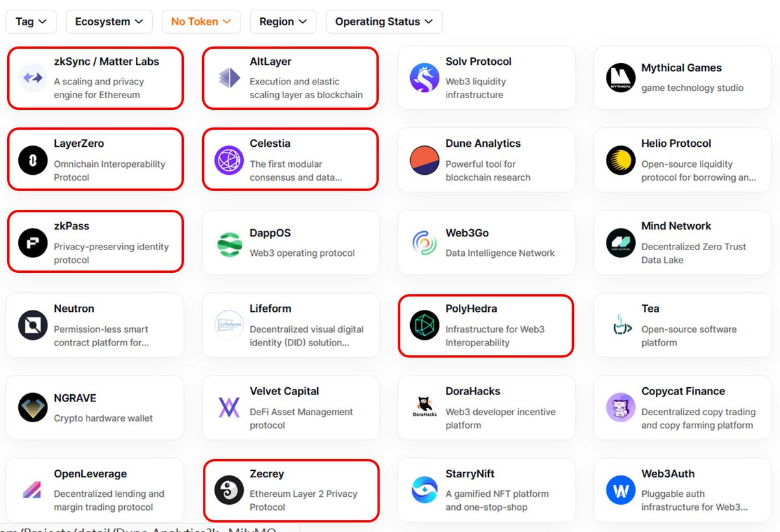Click 'Powerful tool for blockchain research' text
The height and width of the screenshot is (532, 780).
pos(488,171)
